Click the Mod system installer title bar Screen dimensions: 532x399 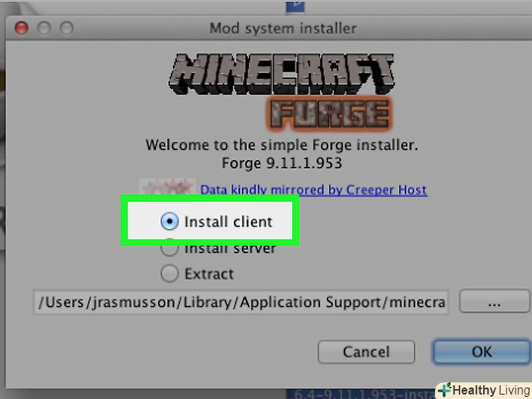coord(283,28)
